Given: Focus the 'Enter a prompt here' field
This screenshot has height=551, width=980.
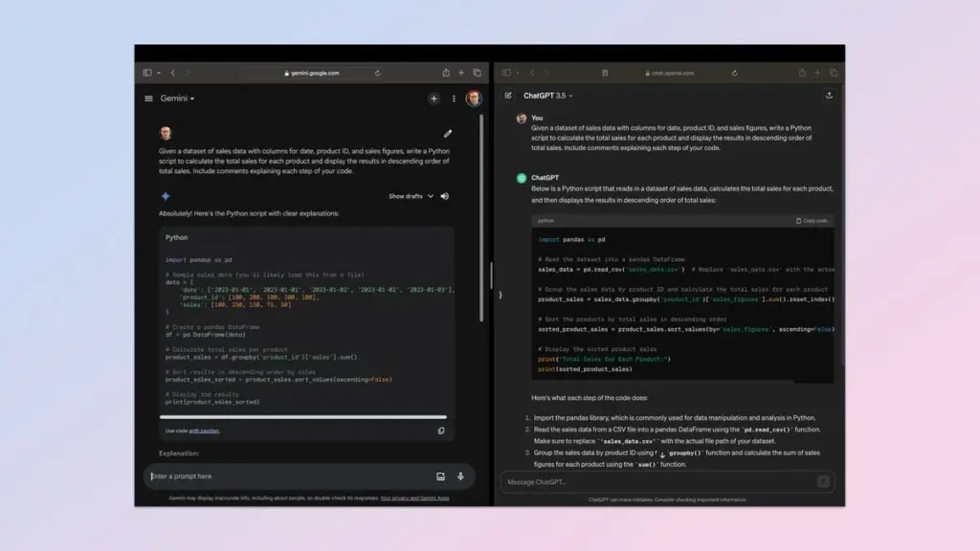Looking at the screenshot, I should click(x=287, y=476).
